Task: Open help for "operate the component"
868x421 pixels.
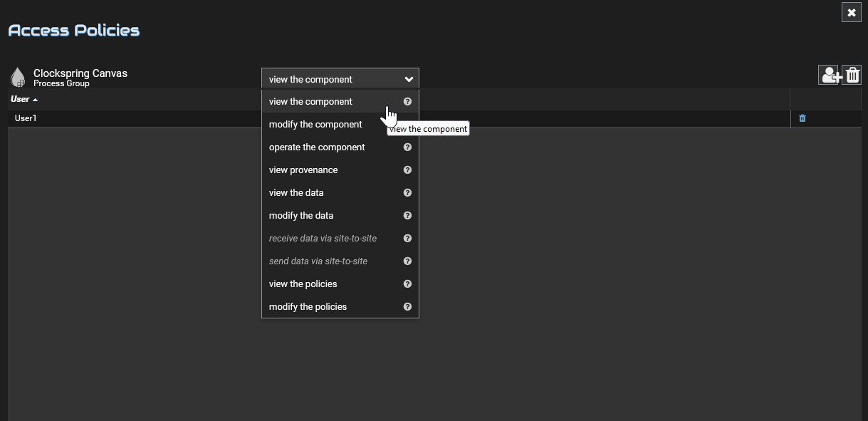Action: (x=407, y=147)
